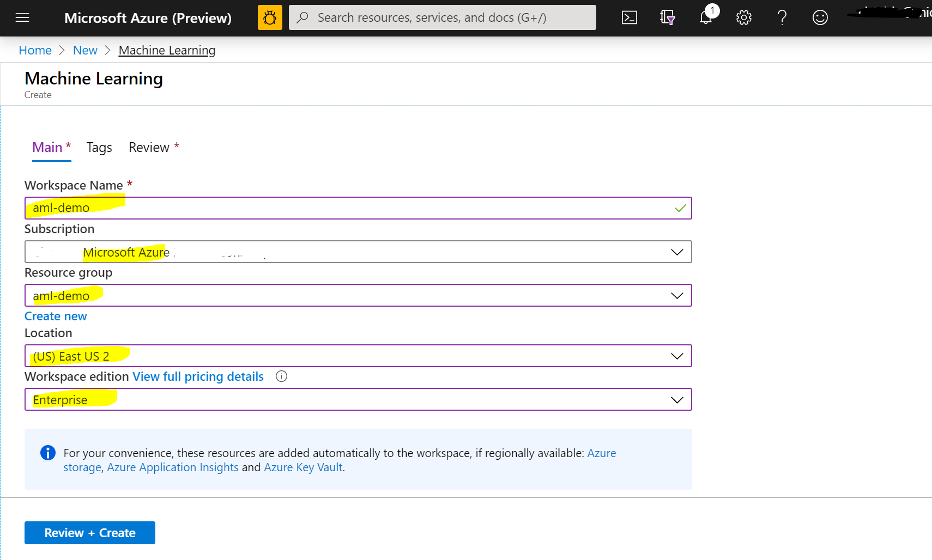The image size is (932, 560).
Task: Go to the New breadcrumb
Action: click(x=85, y=50)
